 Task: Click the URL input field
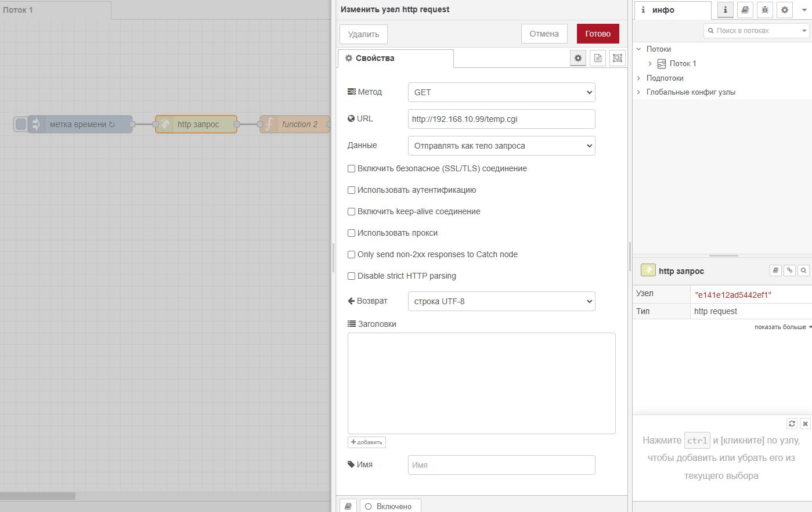(501, 119)
